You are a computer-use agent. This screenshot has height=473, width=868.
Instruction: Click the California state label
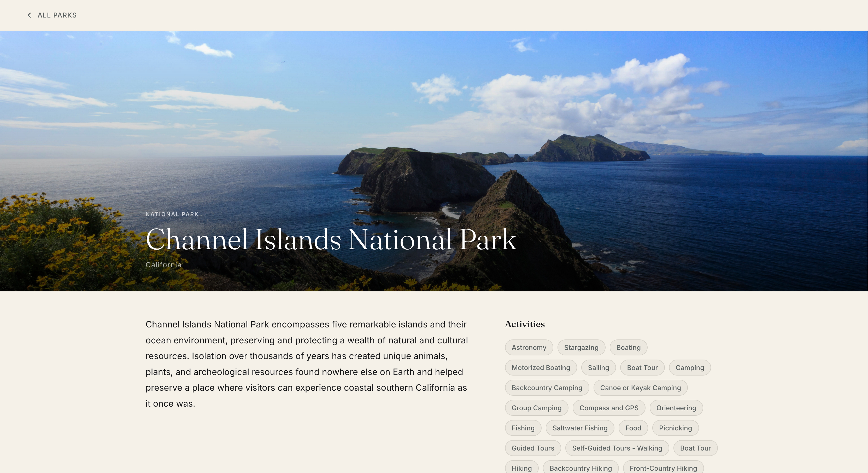[x=163, y=265]
